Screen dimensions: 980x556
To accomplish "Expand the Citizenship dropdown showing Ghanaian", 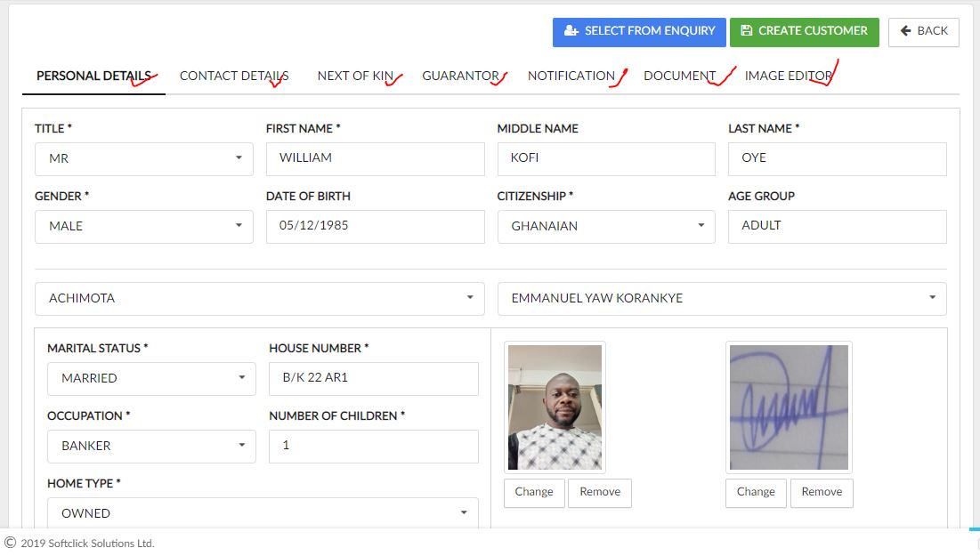I will 606,226.
